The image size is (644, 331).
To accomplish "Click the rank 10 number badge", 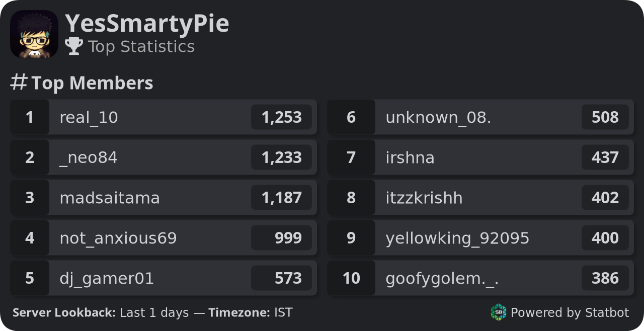I will pyautogui.click(x=351, y=278).
